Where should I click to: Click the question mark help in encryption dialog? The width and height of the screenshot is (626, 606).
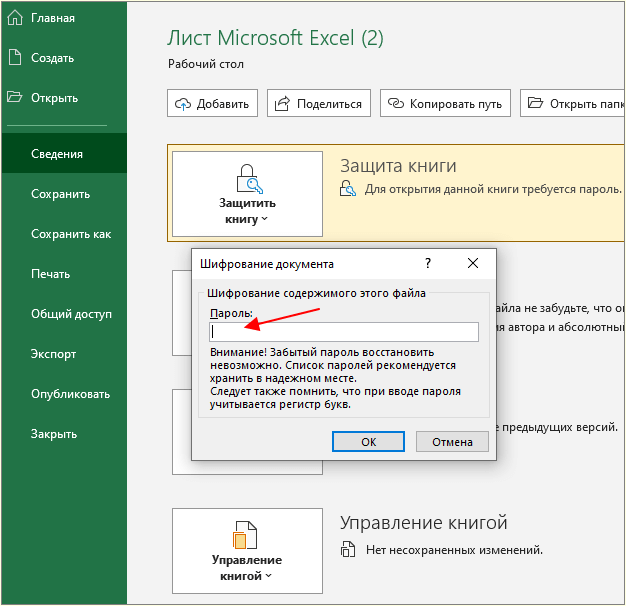coord(428,263)
